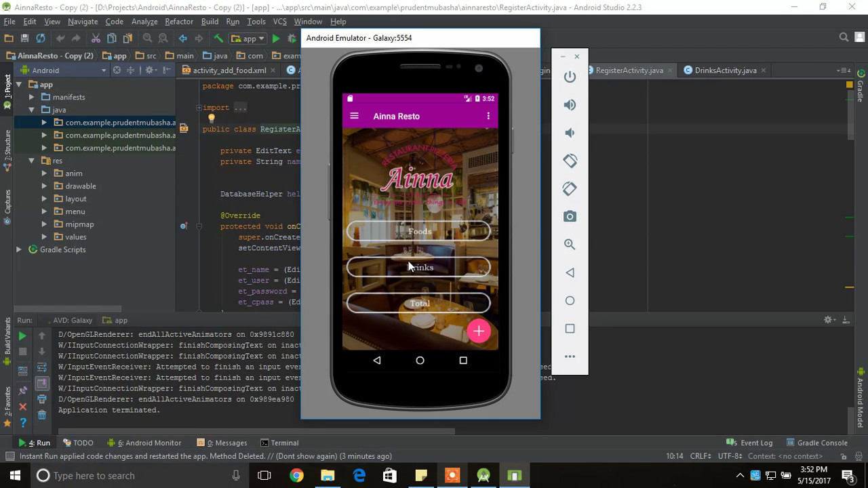Click the Synchronize toolbar icon

[x=41, y=39]
